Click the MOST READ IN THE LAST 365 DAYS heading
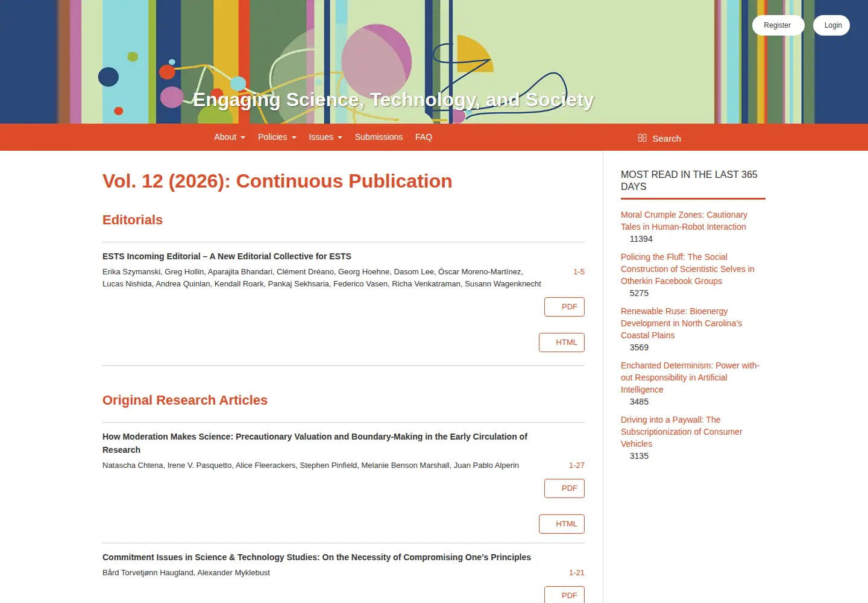This screenshot has height=603, width=868. [x=689, y=180]
